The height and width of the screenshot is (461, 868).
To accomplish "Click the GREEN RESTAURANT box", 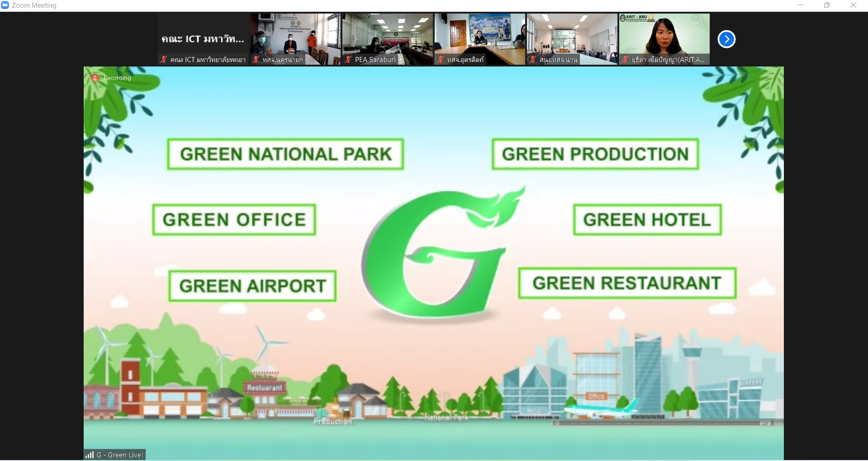I will click(627, 283).
